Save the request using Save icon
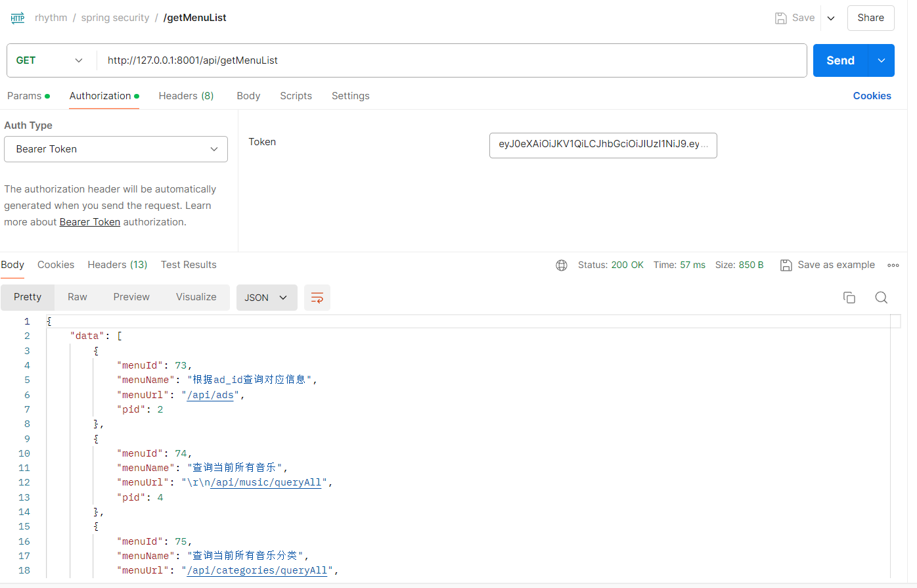The height and width of the screenshot is (588, 917). 795,18
